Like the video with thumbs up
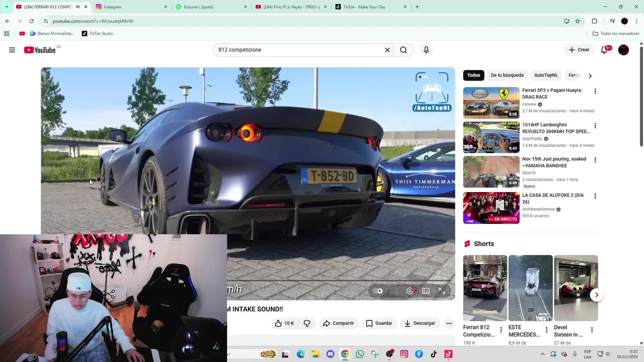 click(284, 323)
